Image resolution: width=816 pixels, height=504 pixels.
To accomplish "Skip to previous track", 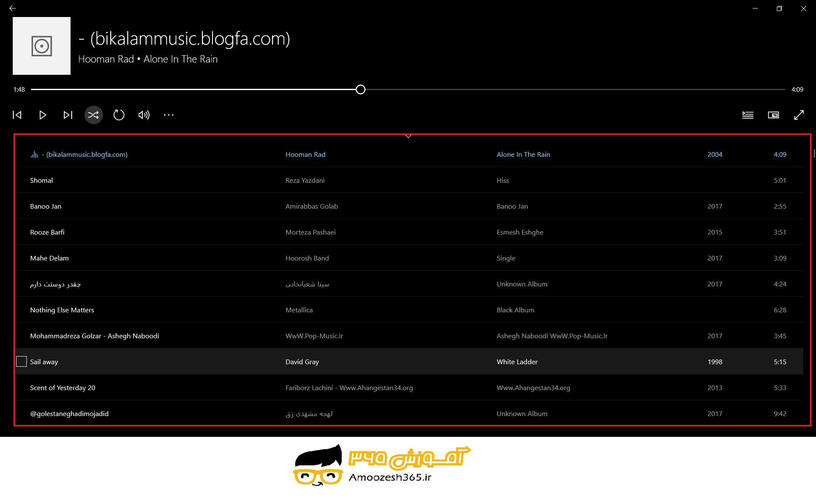I will 17,115.
